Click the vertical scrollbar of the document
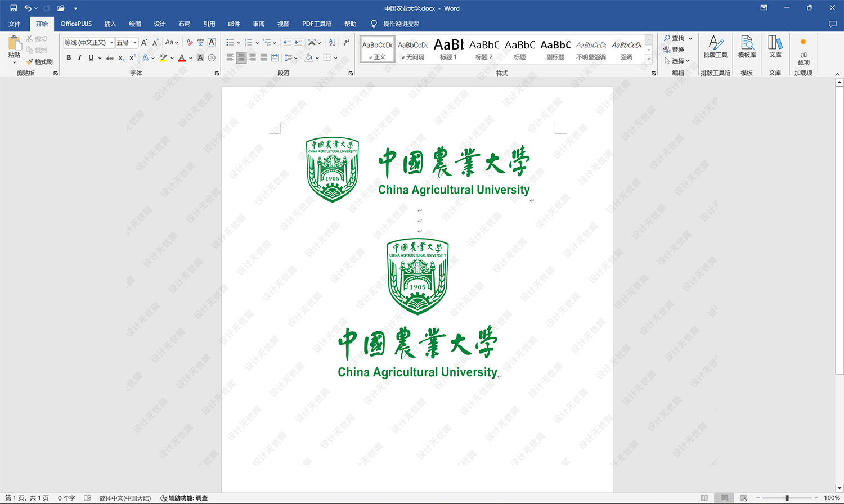This screenshot has height=504, width=844. tap(839, 231)
